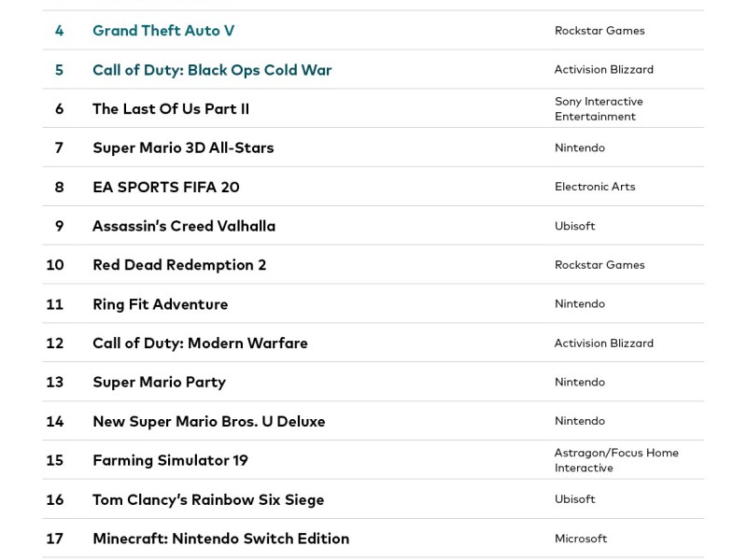Viewport: 747px width, 560px height.
Task: Open Call of Duty: Black Ops Cold War link
Action: [212, 70]
